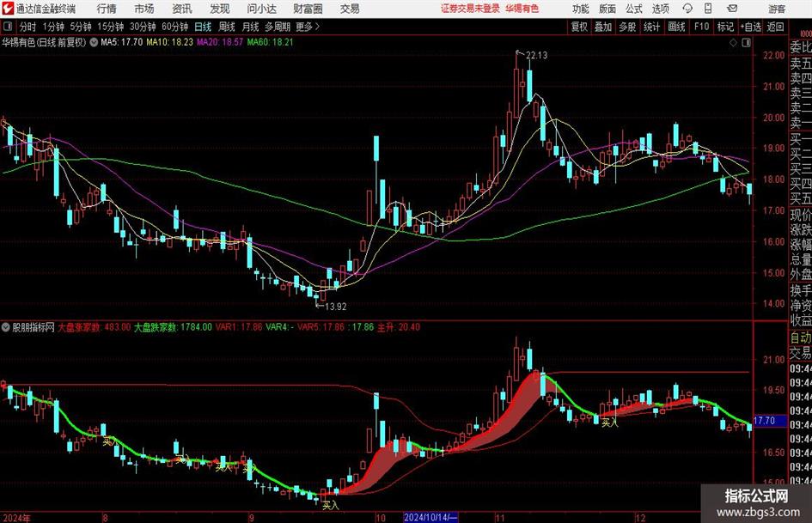
Task: Switch to 15分钟 period
Action: click(x=110, y=27)
